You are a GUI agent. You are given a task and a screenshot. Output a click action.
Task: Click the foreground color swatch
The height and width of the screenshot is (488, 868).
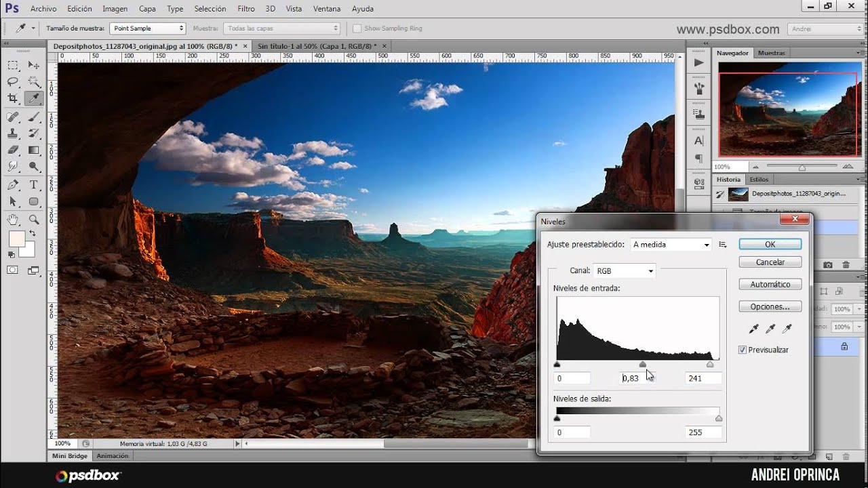pyautogui.click(x=17, y=239)
